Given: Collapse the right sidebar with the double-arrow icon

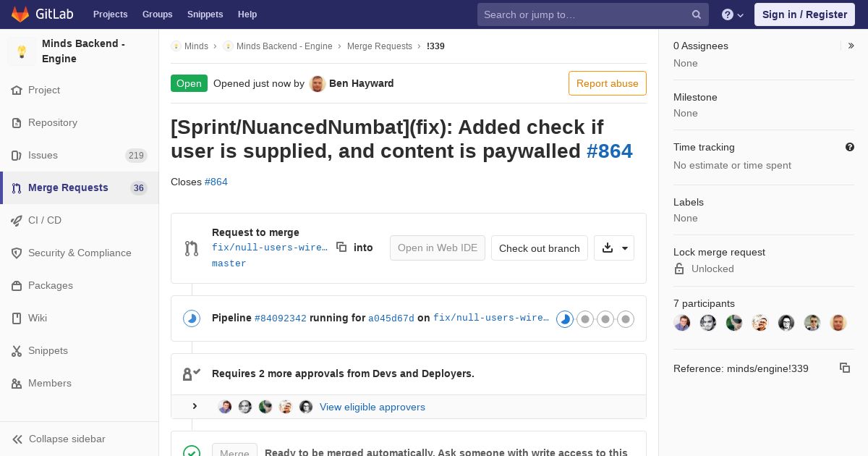Looking at the screenshot, I should pos(851,46).
